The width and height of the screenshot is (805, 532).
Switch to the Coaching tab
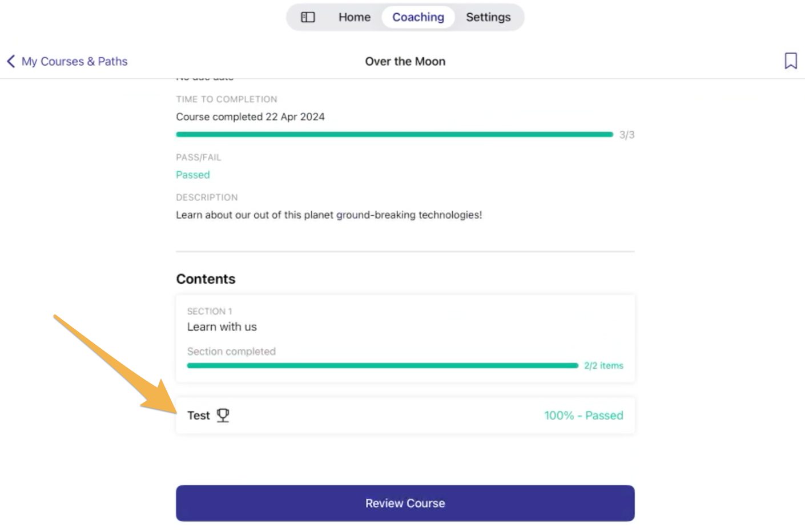click(418, 17)
